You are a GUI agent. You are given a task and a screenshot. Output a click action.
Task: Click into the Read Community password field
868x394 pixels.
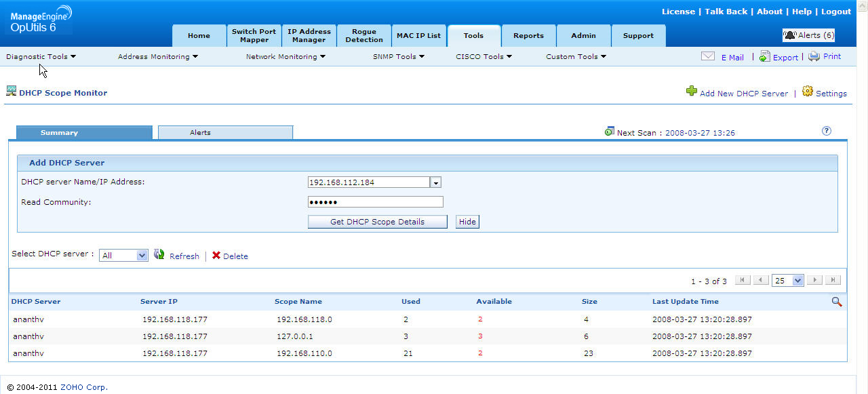pyautogui.click(x=375, y=202)
